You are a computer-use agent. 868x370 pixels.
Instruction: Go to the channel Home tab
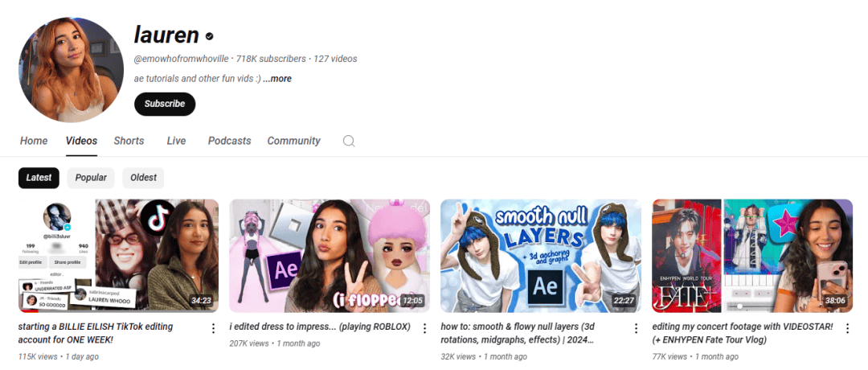click(x=34, y=141)
